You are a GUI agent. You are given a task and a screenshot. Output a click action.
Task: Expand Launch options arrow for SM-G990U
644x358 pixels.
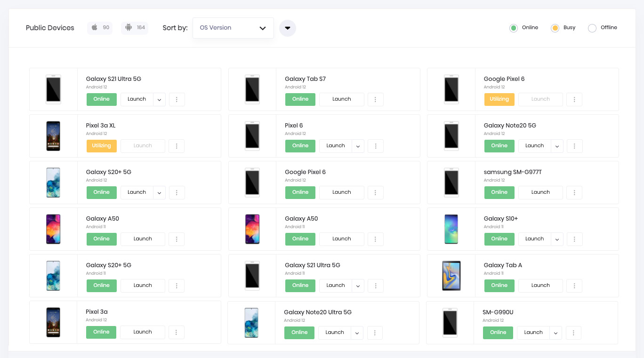tap(555, 333)
